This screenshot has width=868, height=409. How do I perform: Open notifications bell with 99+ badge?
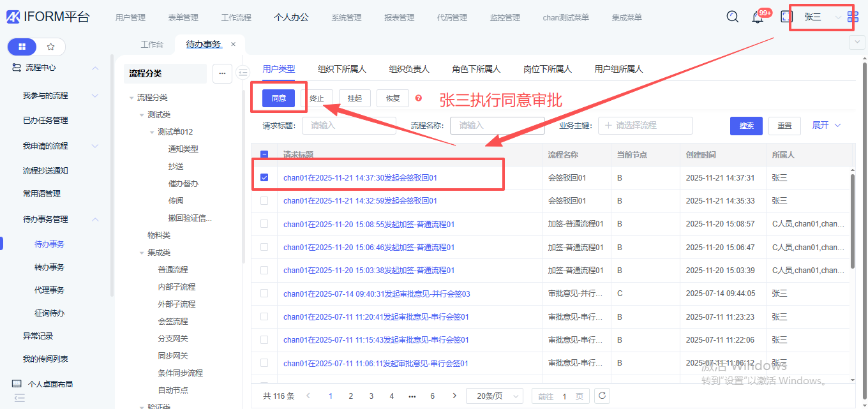[x=758, y=17]
